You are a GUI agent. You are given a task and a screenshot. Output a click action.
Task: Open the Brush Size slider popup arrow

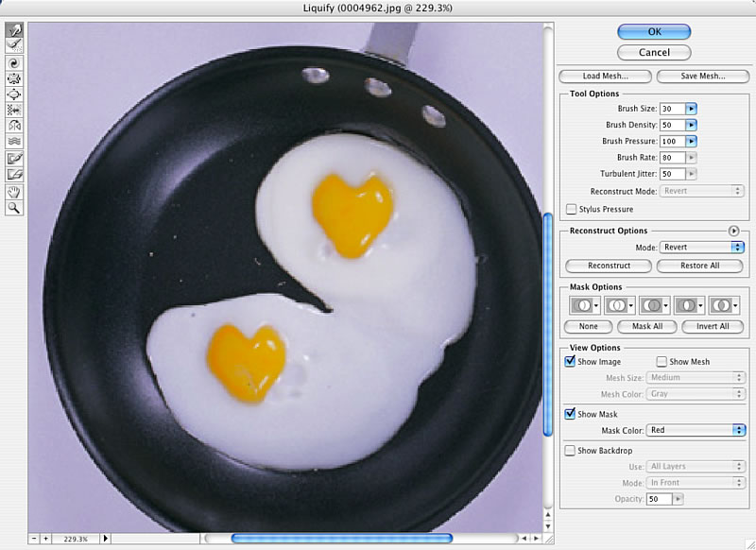(x=692, y=109)
